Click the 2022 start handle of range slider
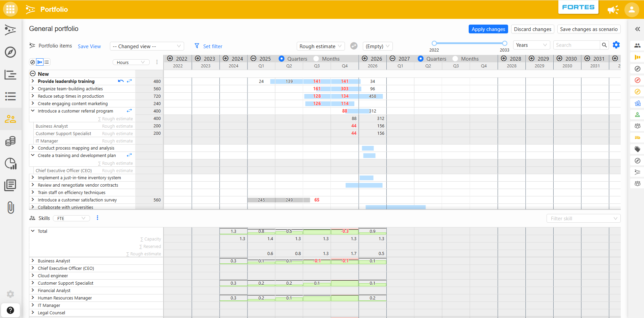644x318 pixels. coord(434,43)
